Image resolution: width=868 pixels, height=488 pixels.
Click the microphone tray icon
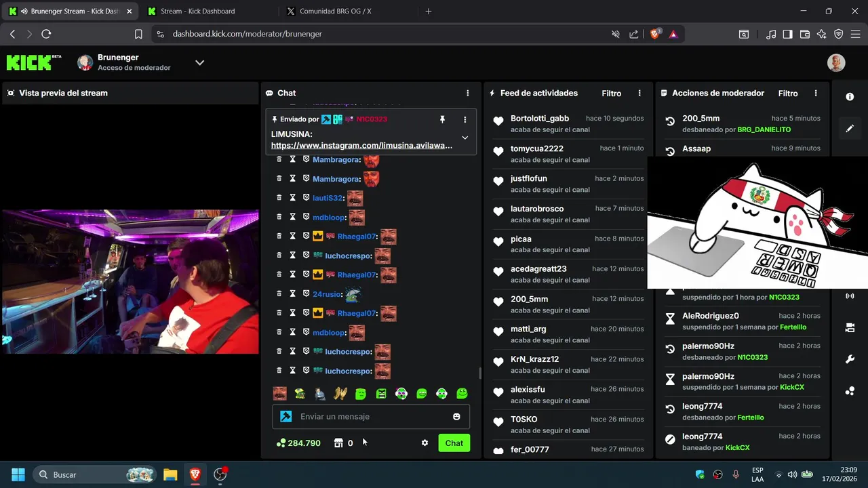pyautogui.click(x=736, y=474)
